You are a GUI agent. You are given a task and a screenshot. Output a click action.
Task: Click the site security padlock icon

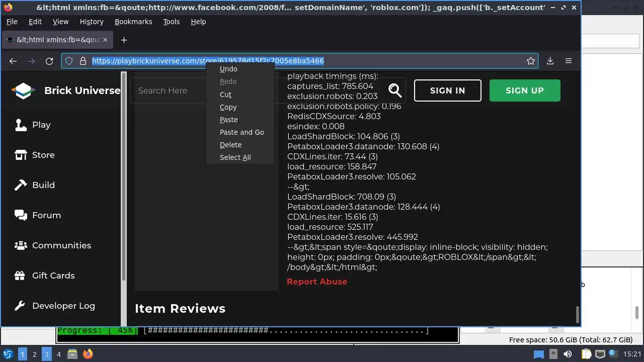83,61
